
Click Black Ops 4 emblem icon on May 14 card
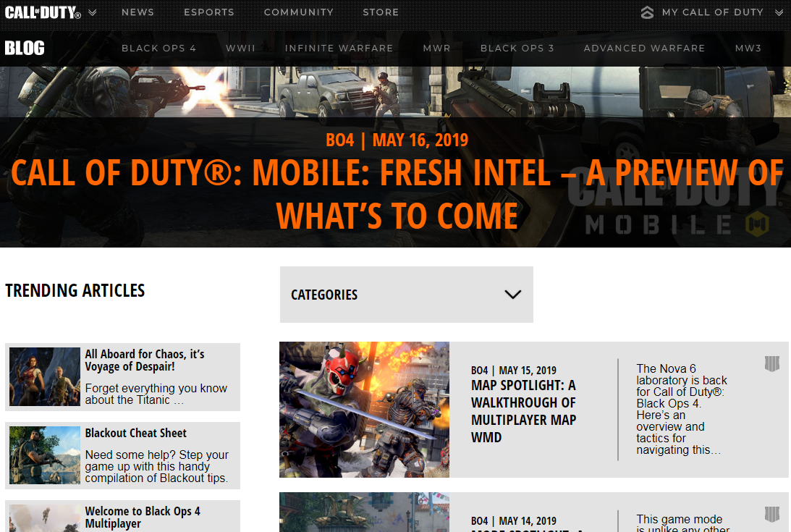pyautogui.click(x=772, y=515)
